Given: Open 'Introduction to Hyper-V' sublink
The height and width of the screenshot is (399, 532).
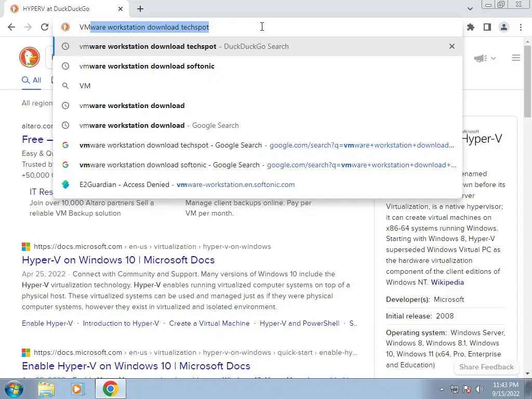Looking at the screenshot, I should (121, 323).
